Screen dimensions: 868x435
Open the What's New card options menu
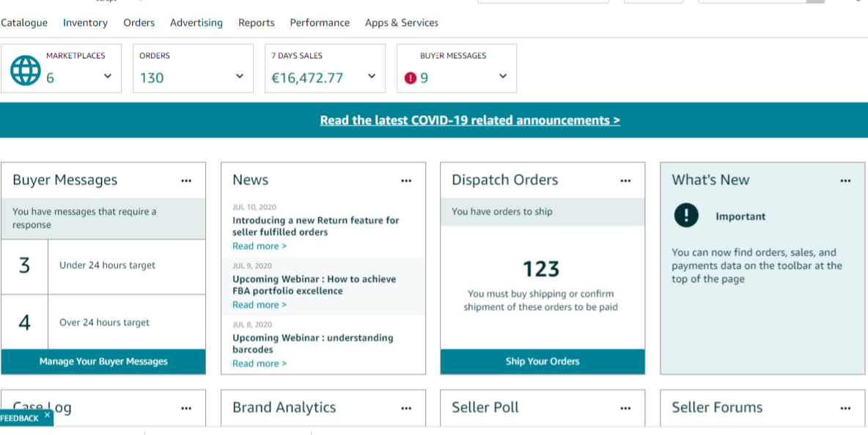845,180
